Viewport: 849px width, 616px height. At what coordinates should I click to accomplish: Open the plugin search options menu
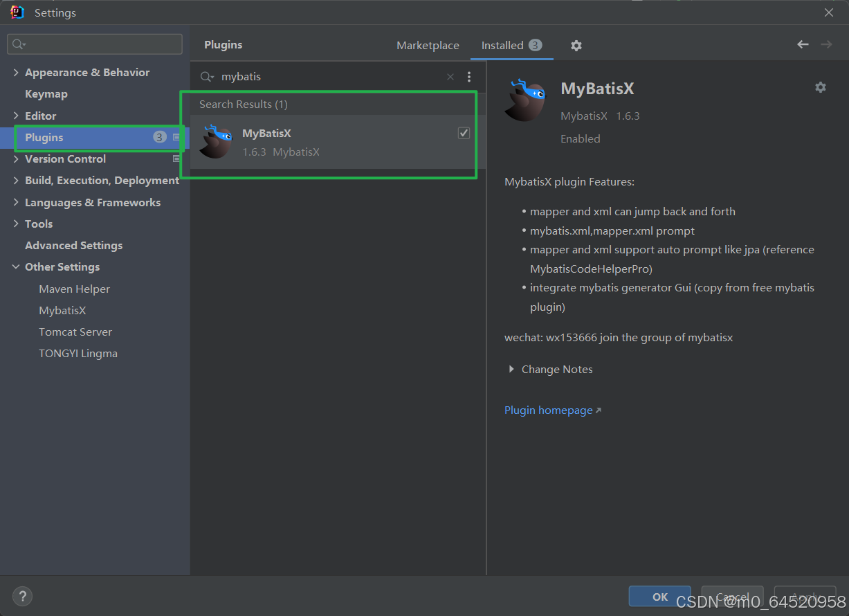click(x=469, y=77)
